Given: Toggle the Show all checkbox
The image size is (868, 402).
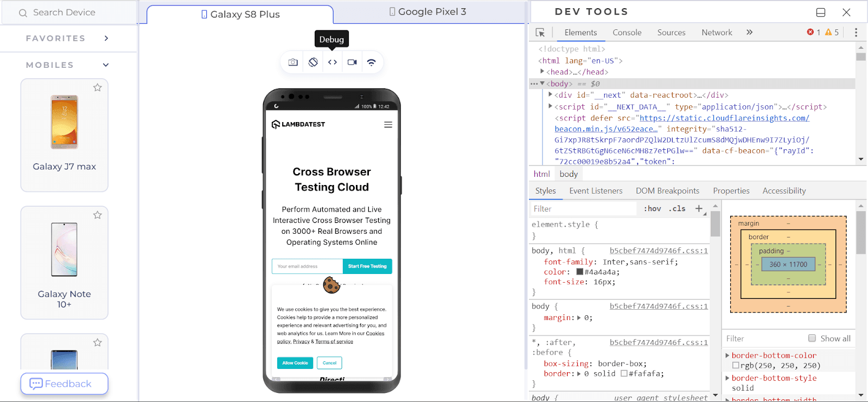Looking at the screenshot, I should [x=812, y=339].
